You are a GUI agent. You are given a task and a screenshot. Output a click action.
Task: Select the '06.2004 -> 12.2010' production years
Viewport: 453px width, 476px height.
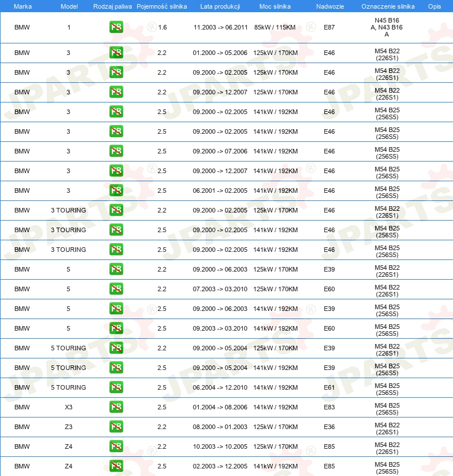point(220,387)
